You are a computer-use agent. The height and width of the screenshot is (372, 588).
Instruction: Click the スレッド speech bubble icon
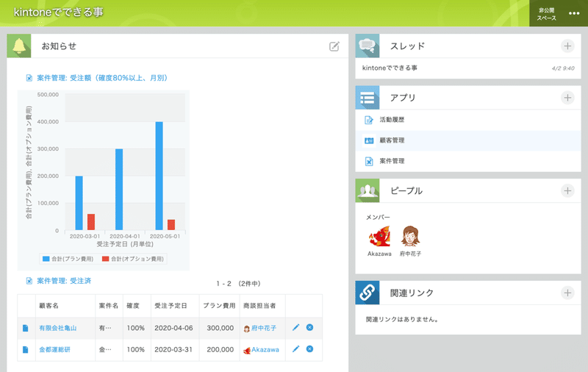pyautogui.click(x=367, y=46)
